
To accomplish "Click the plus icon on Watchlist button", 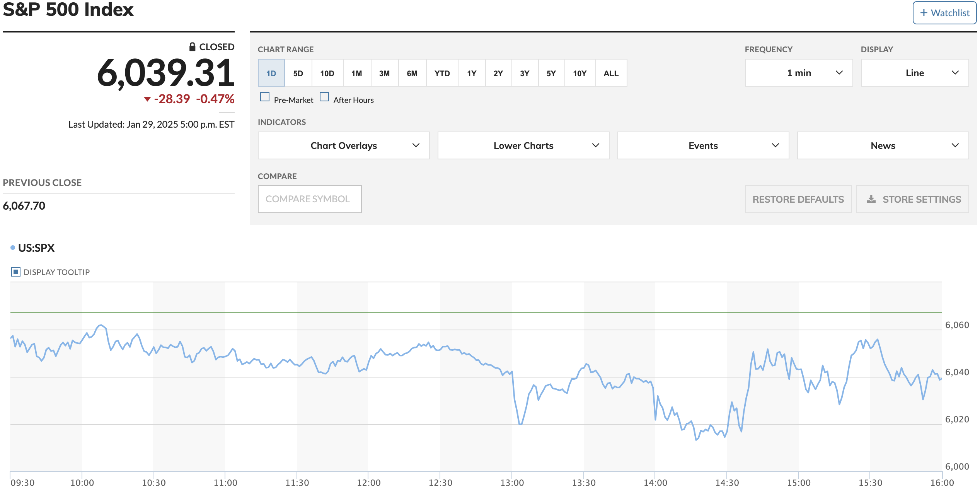I will (x=924, y=13).
